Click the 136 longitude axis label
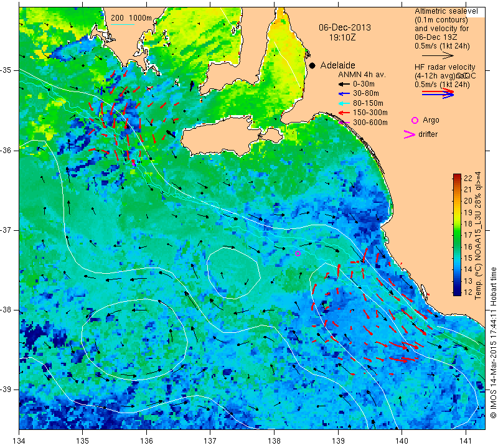The width and height of the screenshot is (498, 448). click(146, 441)
